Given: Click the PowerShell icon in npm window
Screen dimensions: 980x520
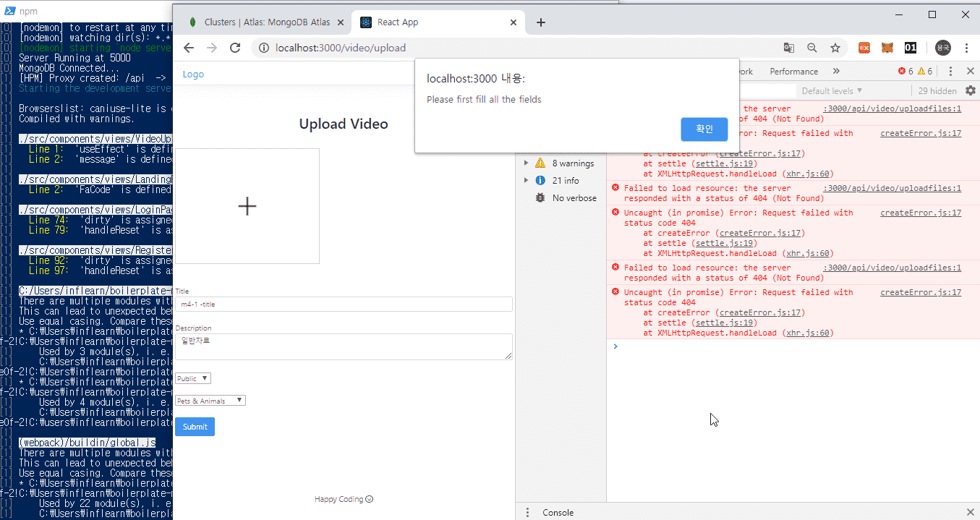Looking at the screenshot, I should point(9,11).
